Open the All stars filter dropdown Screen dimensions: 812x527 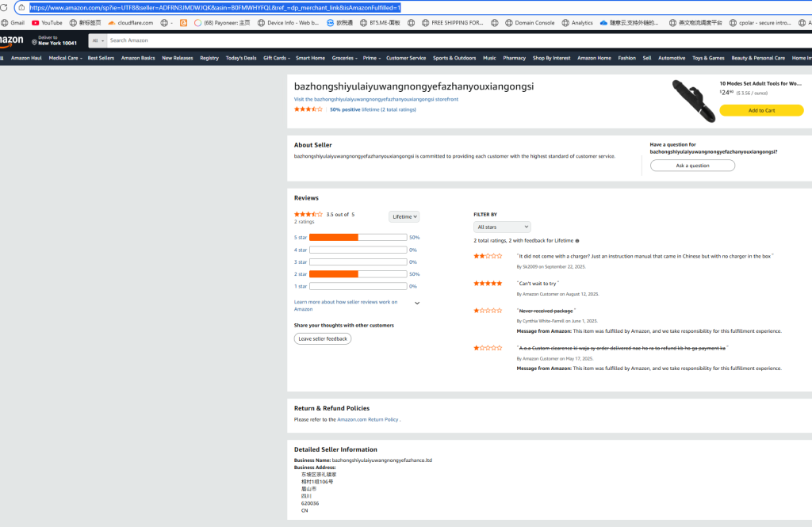(x=502, y=227)
